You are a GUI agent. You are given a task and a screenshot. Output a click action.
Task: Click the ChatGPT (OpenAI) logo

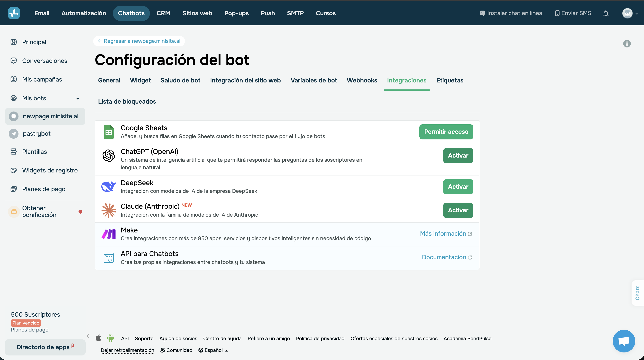click(109, 155)
